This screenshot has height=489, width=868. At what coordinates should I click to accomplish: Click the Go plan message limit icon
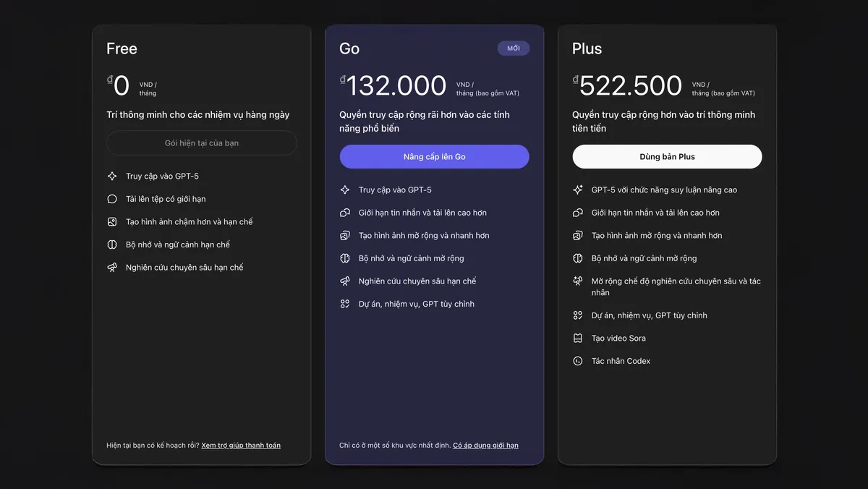click(x=345, y=213)
